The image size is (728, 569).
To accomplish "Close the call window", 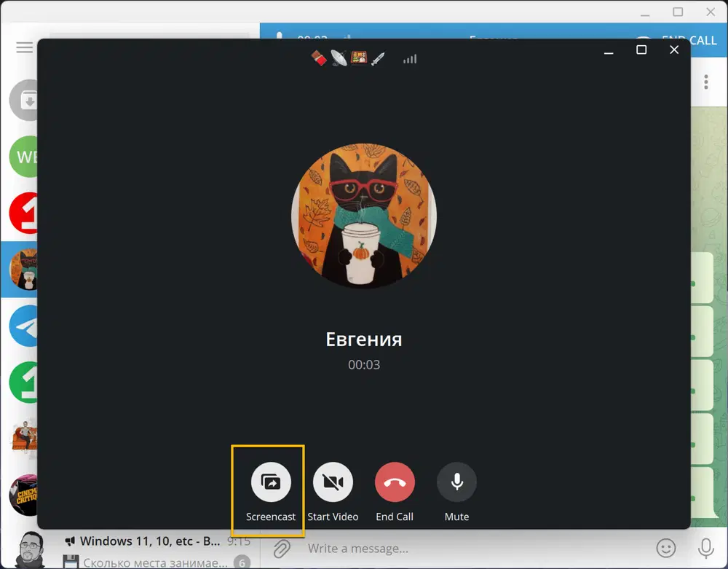I will [x=674, y=50].
